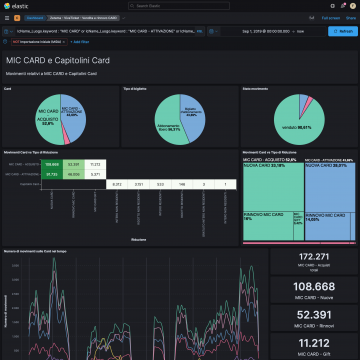The width and height of the screenshot is (360, 360).
Task: Open the user profile avatar
Action: [x=353, y=6]
